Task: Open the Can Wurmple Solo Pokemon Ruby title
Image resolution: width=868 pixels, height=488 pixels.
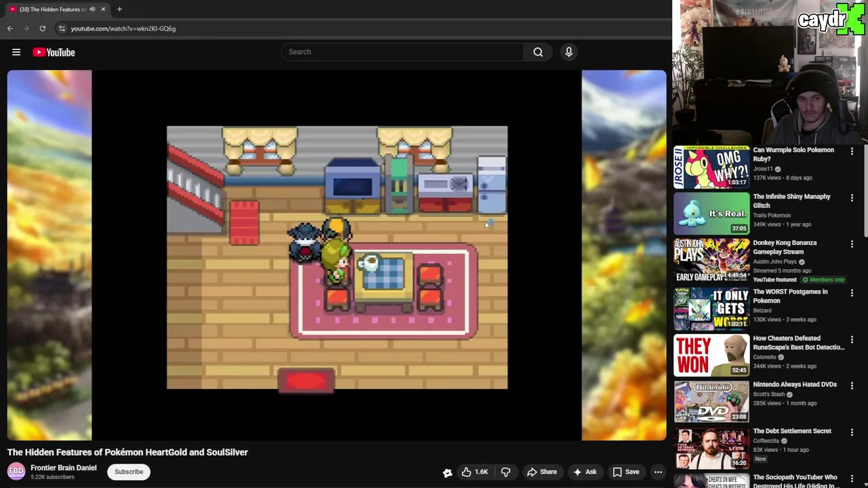Action: coord(793,155)
